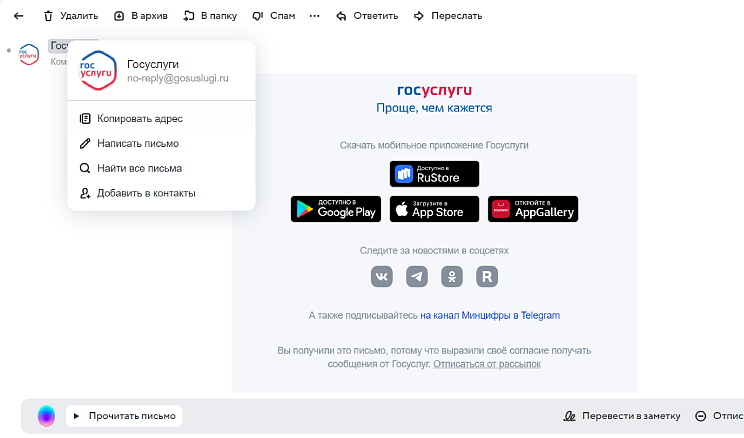Viewport: 744px width, 438px height.
Task: Click Перевести в заметку in the bottom bar
Action: pyautogui.click(x=631, y=416)
